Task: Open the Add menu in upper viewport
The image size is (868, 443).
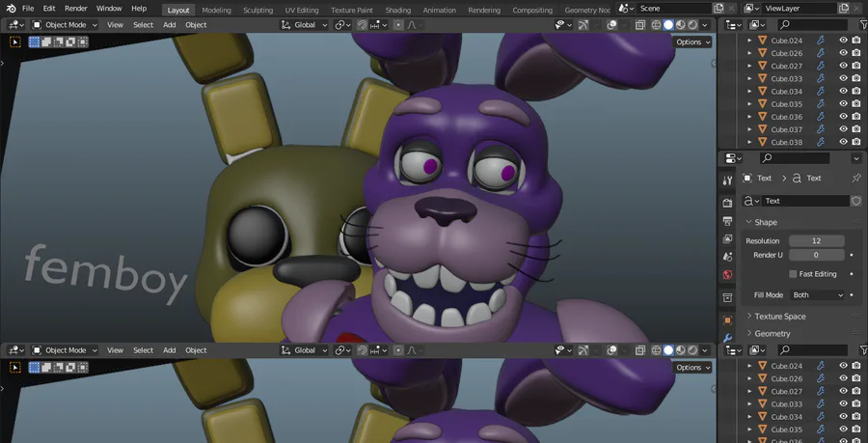Action: coord(170,25)
